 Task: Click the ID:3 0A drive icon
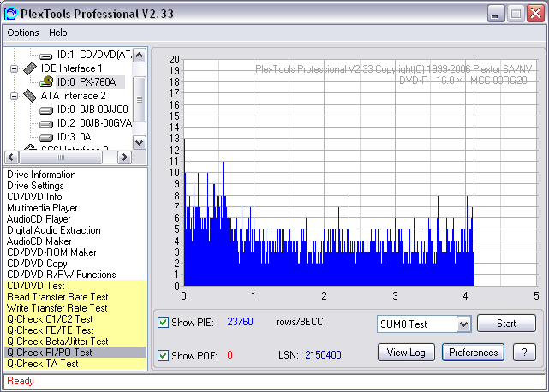[x=46, y=138]
